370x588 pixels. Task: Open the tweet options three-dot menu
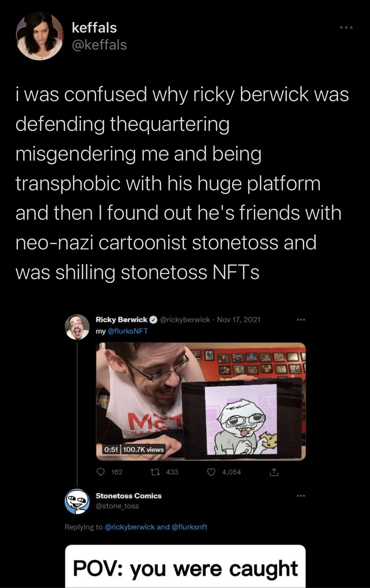[346, 28]
